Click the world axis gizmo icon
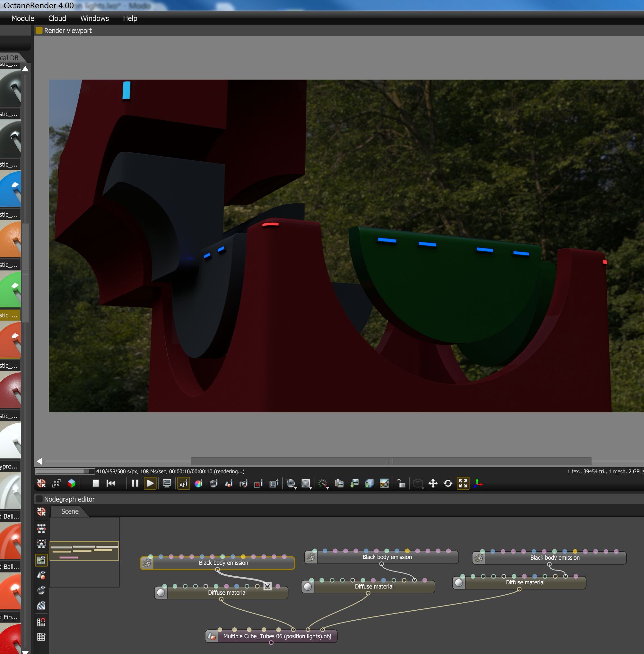Image resolution: width=644 pixels, height=654 pixels. [x=478, y=484]
